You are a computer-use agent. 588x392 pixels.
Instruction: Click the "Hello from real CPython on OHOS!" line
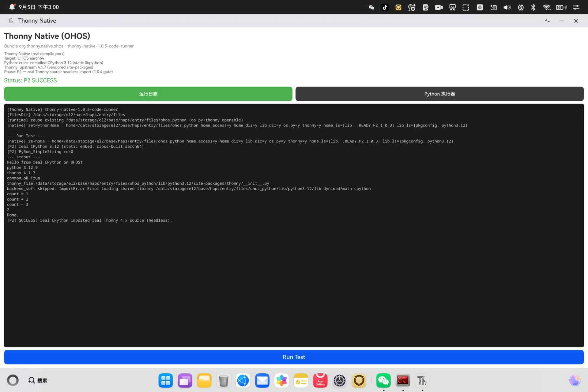(45, 162)
